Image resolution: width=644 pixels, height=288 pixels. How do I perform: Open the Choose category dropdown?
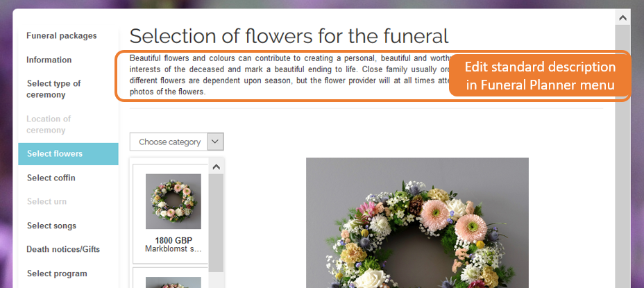tap(176, 142)
